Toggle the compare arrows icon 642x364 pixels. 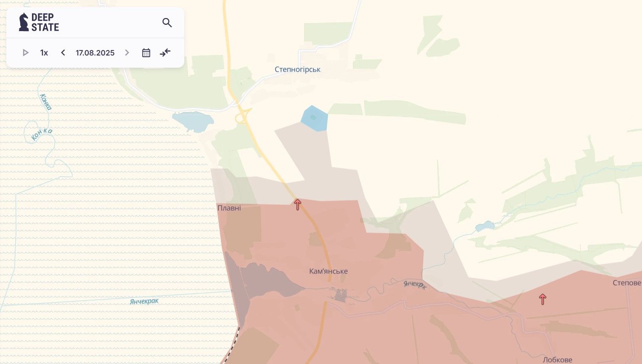click(x=165, y=53)
